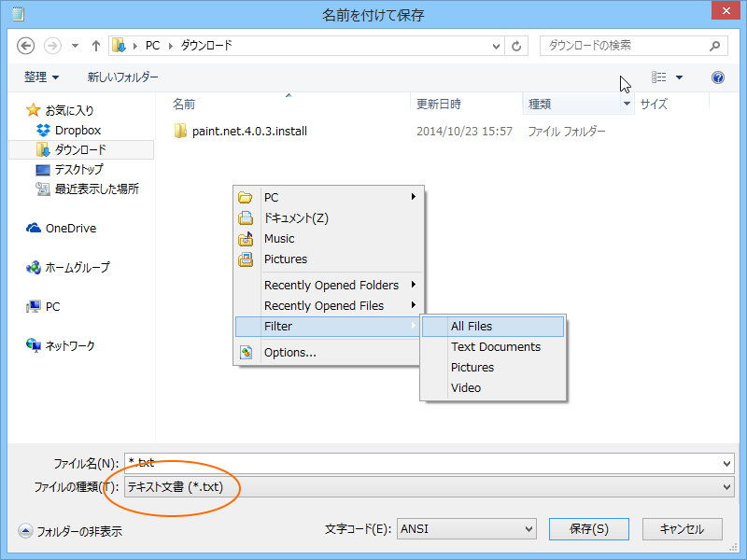Image resolution: width=747 pixels, height=560 pixels.
Task: Click the 保存 button
Action: [588, 528]
